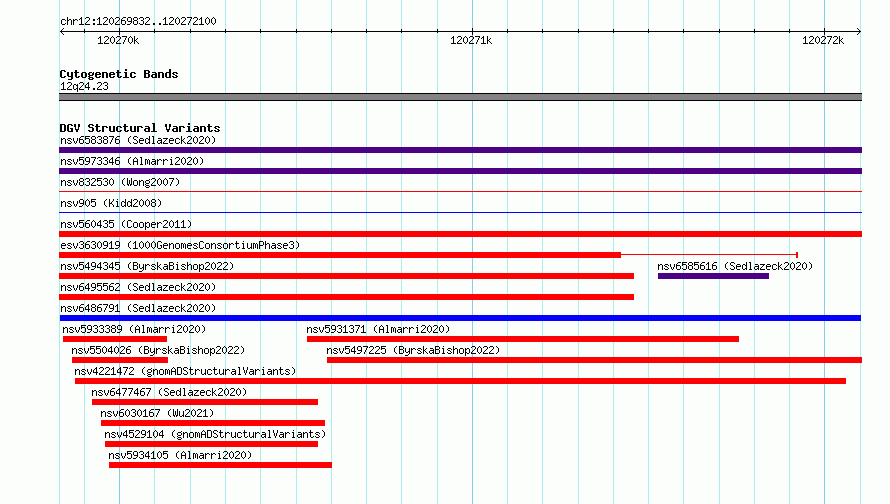Open nsv5934105 (Almarri2020) variant label

tap(180, 455)
